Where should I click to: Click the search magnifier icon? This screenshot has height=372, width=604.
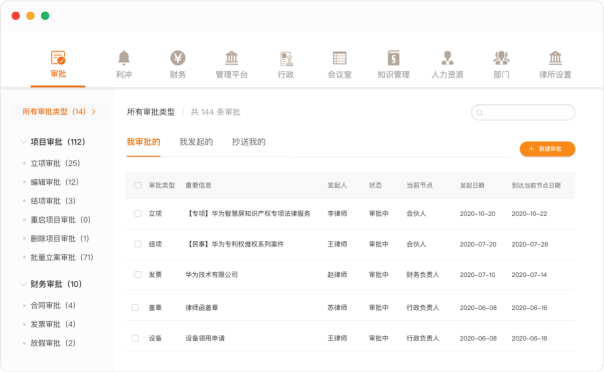tap(480, 112)
